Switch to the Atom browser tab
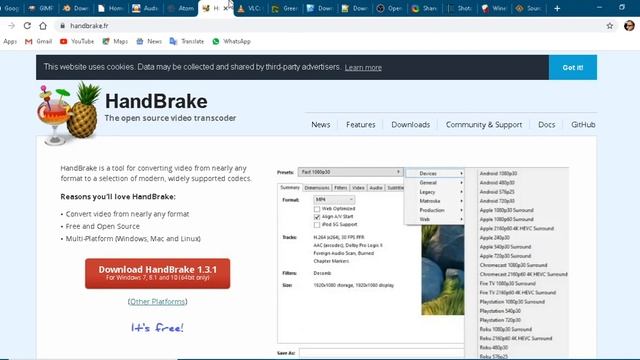640x360 pixels. (x=181, y=8)
